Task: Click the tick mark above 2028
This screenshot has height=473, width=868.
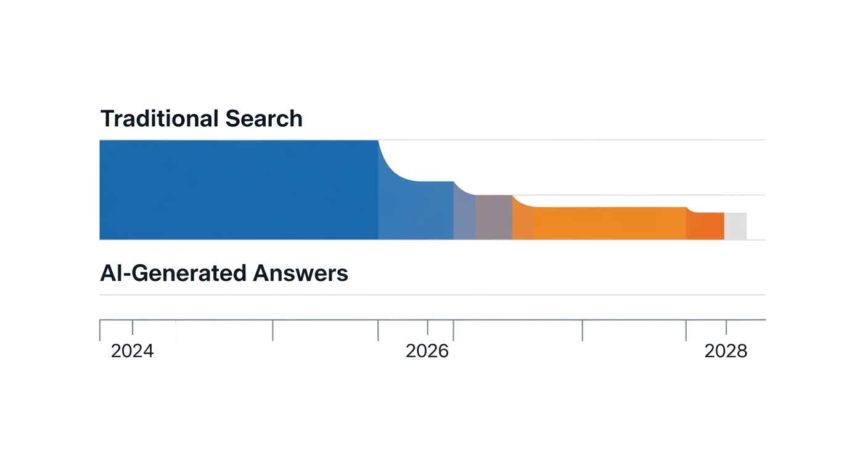Action: [x=726, y=328]
